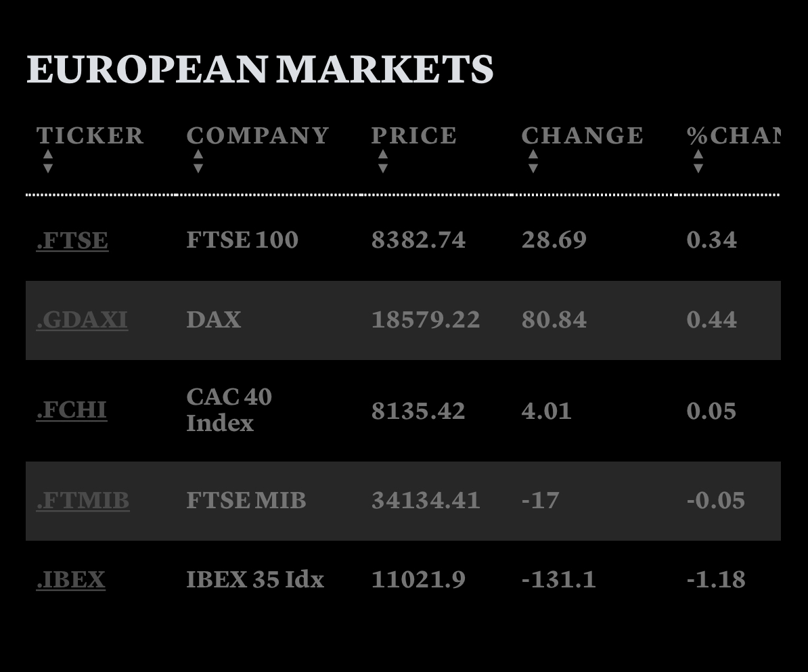Open the .FTSE ticker link
The height and width of the screenshot is (672, 808).
72,240
